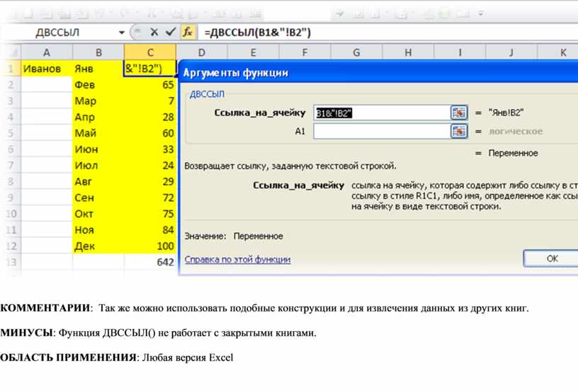Click the Insert Function fx icon
This screenshot has width=578, height=392.
click(188, 33)
